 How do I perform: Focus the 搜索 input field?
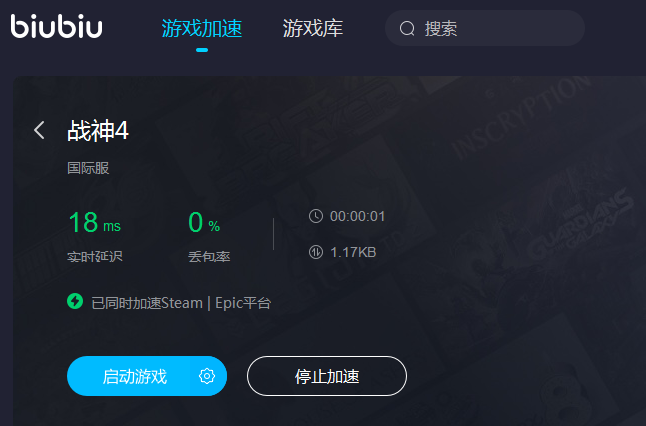(485, 28)
